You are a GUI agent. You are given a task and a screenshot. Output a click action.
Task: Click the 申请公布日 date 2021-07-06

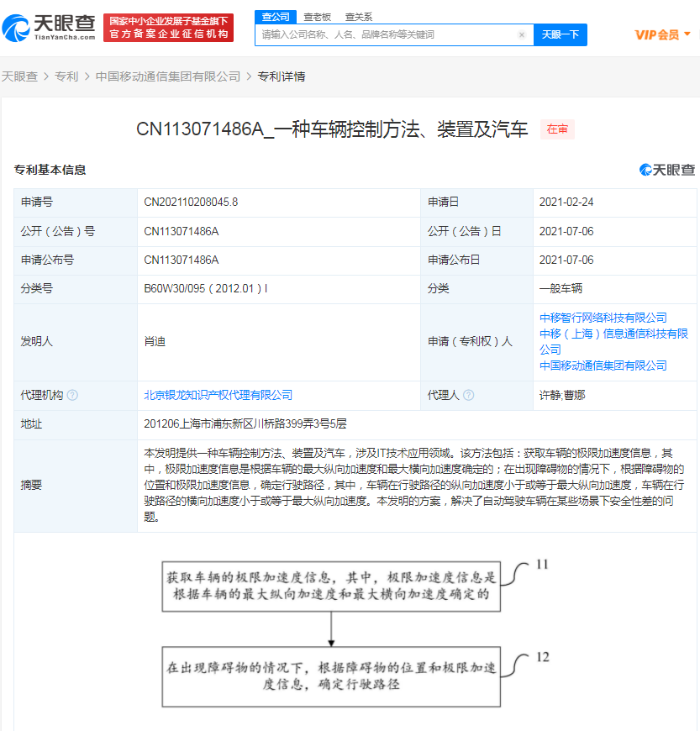click(x=566, y=260)
